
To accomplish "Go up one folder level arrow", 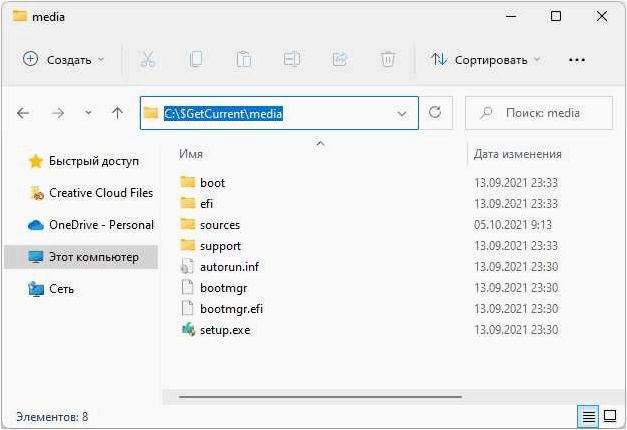I will tap(117, 113).
